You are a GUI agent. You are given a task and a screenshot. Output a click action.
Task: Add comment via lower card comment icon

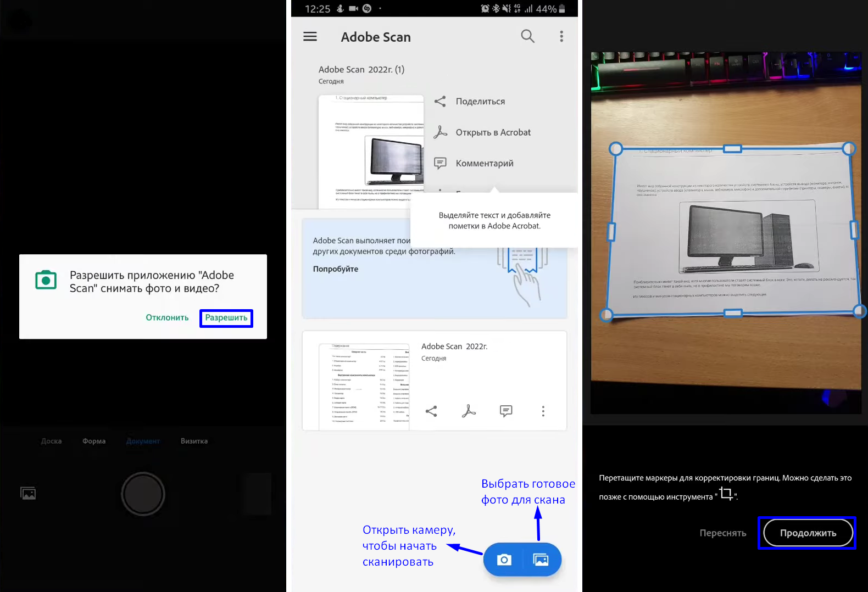(x=506, y=411)
